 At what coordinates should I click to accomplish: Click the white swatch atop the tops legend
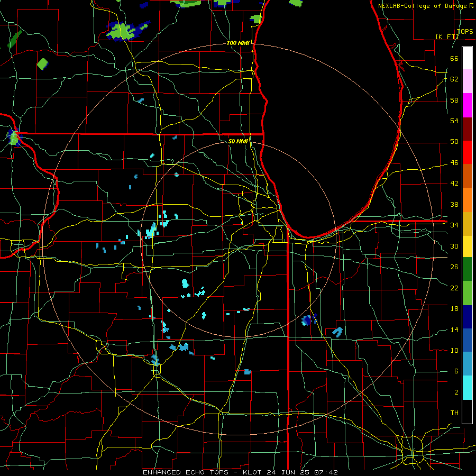click(x=467, y=58)
